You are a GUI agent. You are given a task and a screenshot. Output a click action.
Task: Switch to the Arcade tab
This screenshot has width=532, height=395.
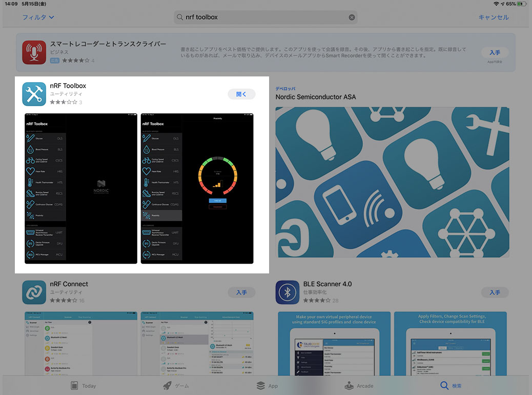coord(359,386)
